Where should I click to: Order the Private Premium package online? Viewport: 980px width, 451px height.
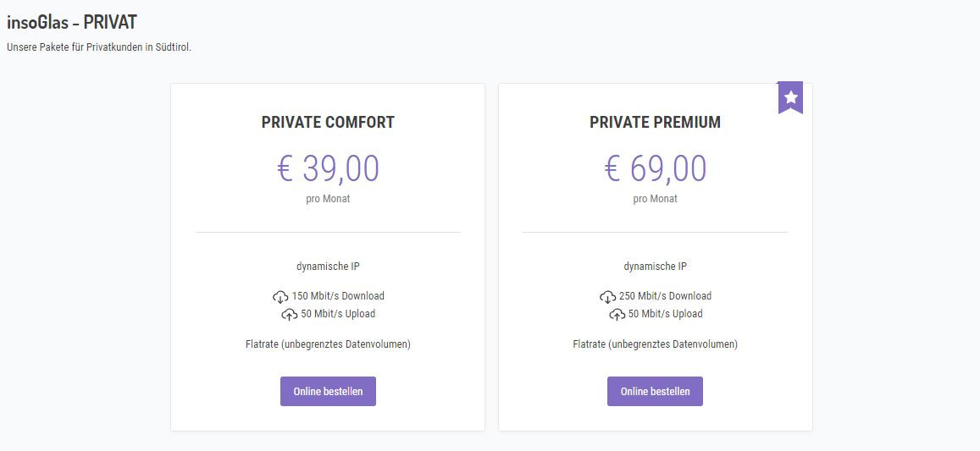(x=655, y=392)
